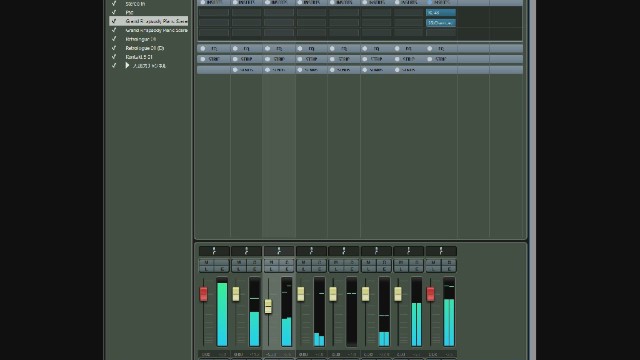Image resolution: width=640 pixels, height=360 pixels.
Task: Toggle checkmark for Kontakt 5 01
Action: (114, 57)
